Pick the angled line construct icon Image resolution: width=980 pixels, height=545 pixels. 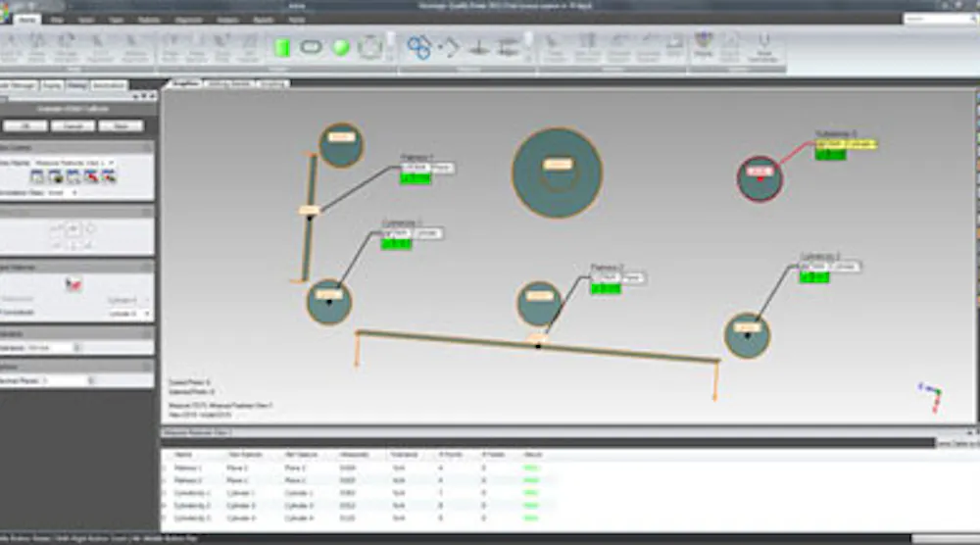449,47
